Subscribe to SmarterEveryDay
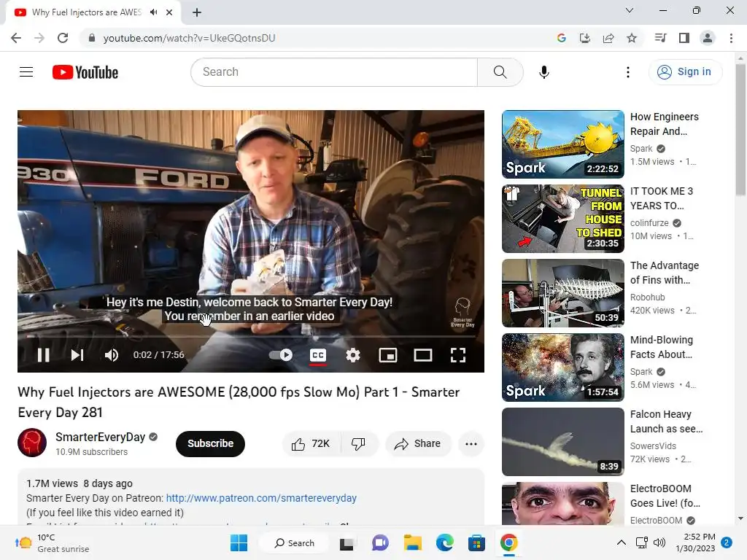Image resolution: width=747 pixels, height=560 pixels. 210,443
